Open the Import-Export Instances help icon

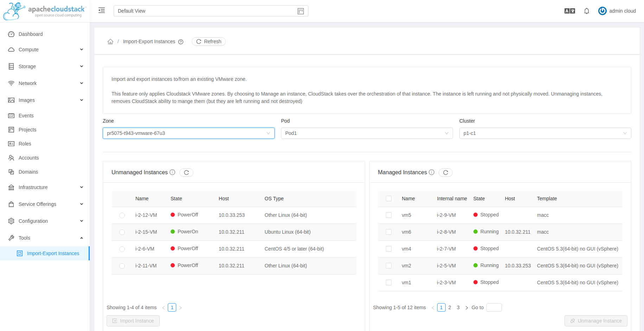(181, 41)
